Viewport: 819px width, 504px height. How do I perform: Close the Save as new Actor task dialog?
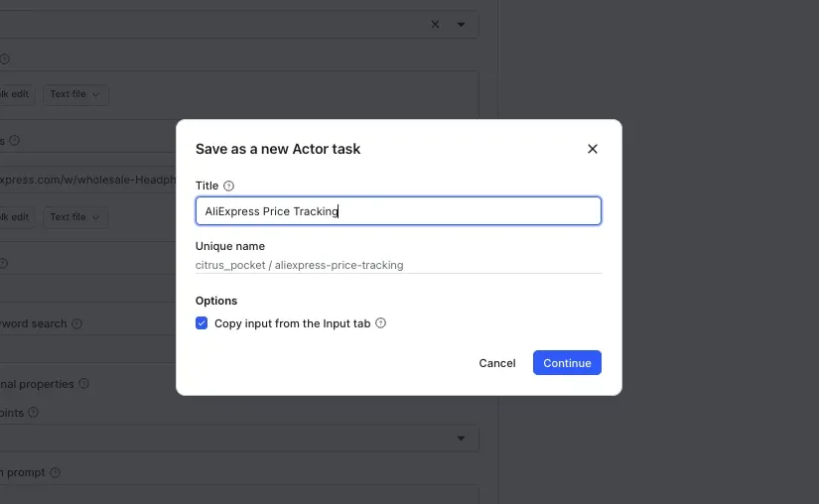click(x=593, y=149)
